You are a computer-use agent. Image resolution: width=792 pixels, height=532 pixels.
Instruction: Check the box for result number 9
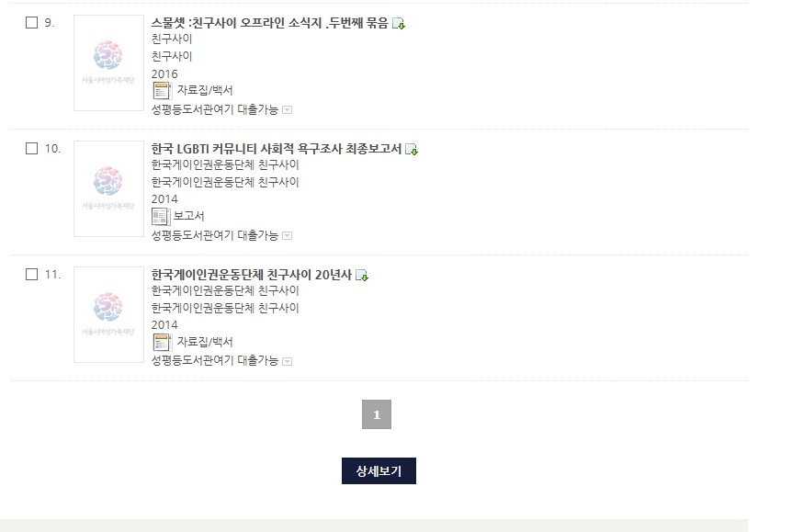[32, 23]
